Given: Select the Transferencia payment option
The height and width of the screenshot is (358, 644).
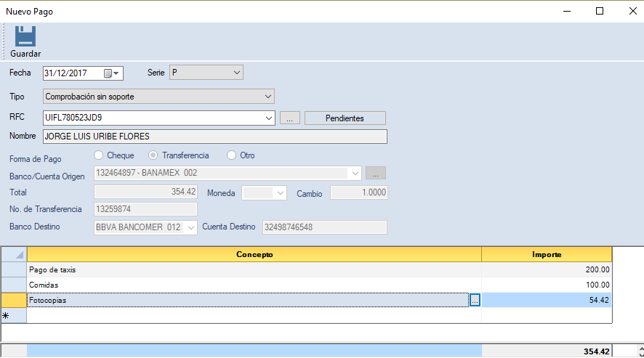Looking at the screenshot, I should point(153,155).
